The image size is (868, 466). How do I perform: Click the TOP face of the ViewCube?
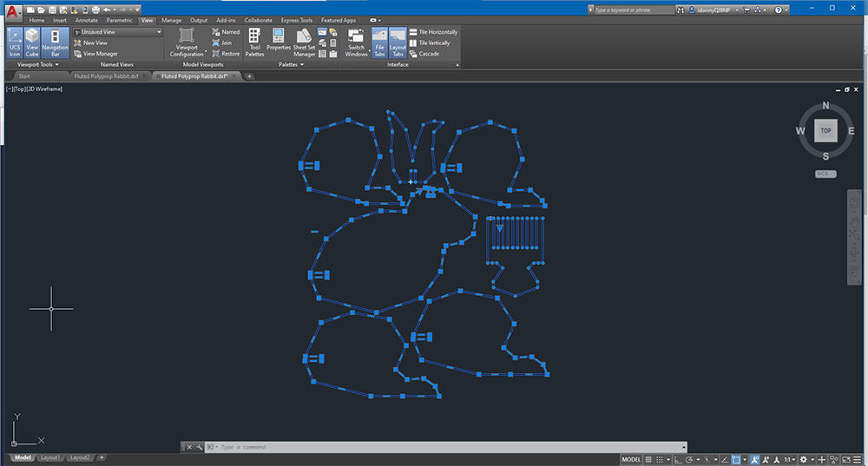click(825, 131)
